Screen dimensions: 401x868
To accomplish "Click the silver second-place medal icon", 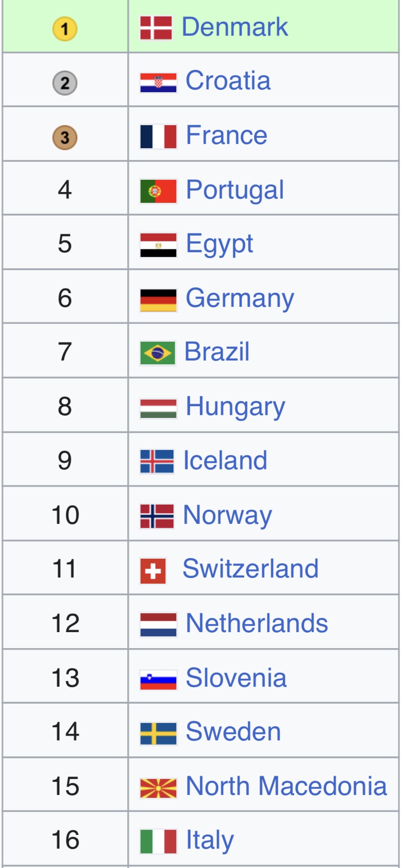I will click(x=65, y=83).
